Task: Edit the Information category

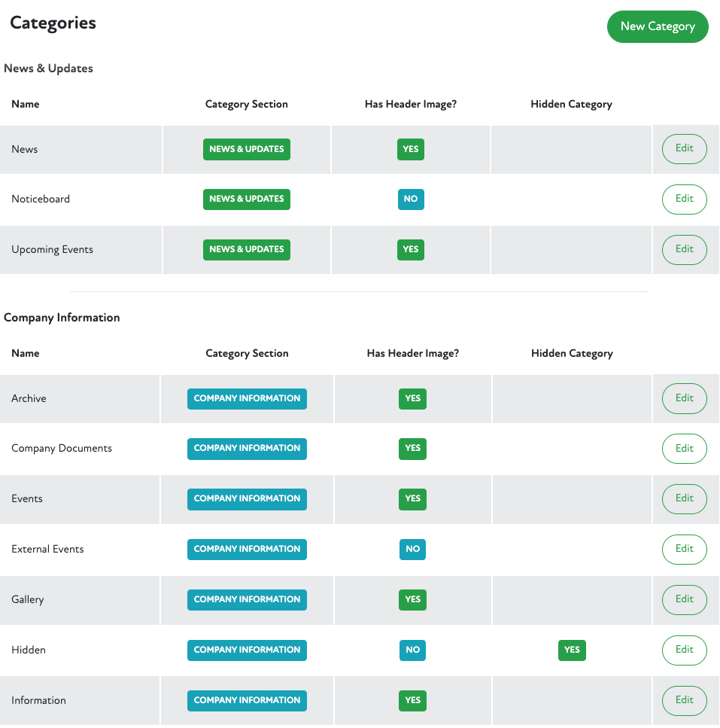Action: pyautogui.click(x=684, y=701)
